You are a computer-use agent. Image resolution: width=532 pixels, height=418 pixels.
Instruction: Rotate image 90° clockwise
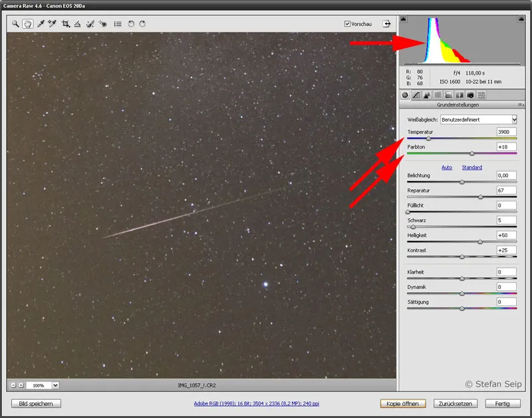pos(142,24)
